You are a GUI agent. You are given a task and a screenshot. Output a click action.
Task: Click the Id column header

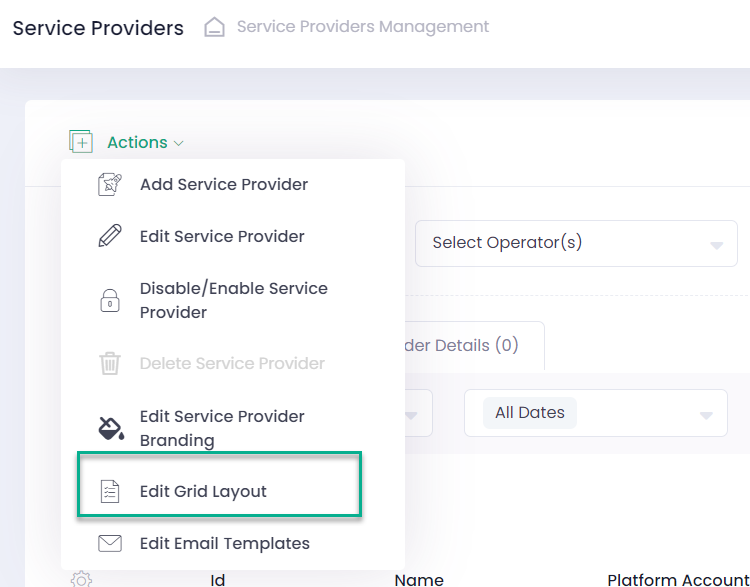coord(217,579)
